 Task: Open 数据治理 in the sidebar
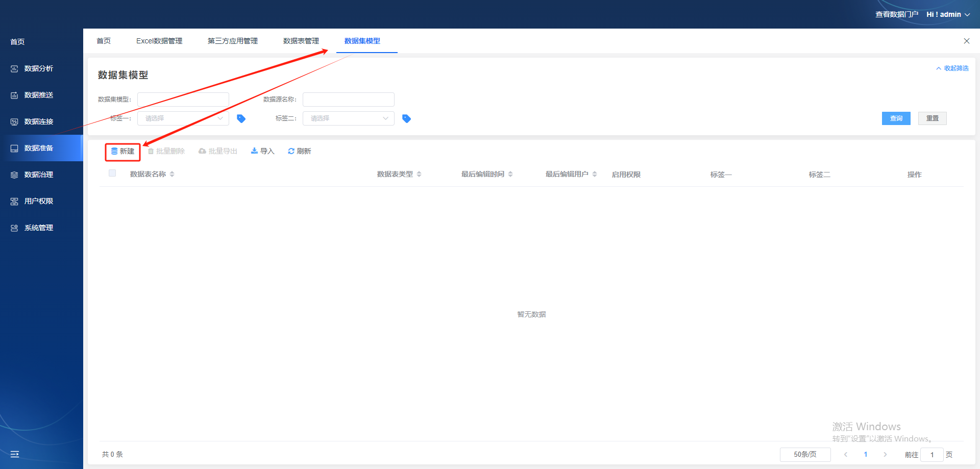39,175
